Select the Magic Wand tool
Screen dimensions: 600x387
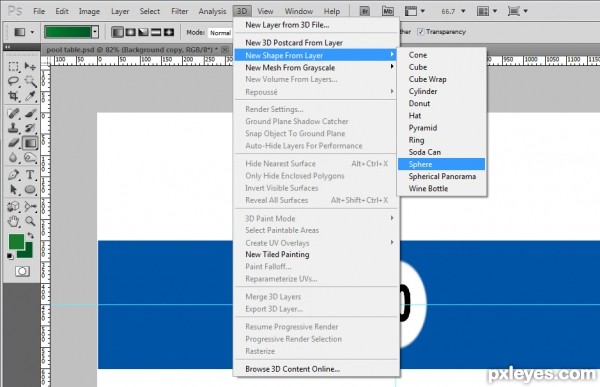click(x=30, y=81)
